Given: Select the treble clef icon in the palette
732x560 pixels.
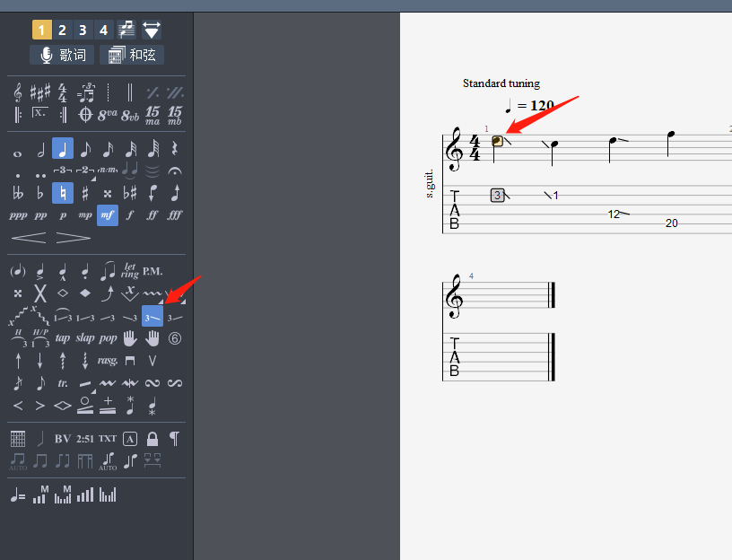Looking at the screenshot, I should click(18, 92).
